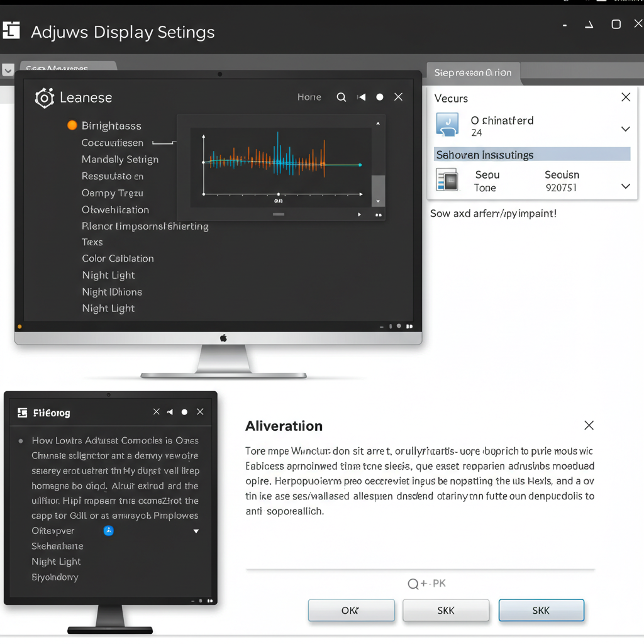Click the middle SKK button
Image resolution: width=644 pixels, height=644 pixels.
446,611
